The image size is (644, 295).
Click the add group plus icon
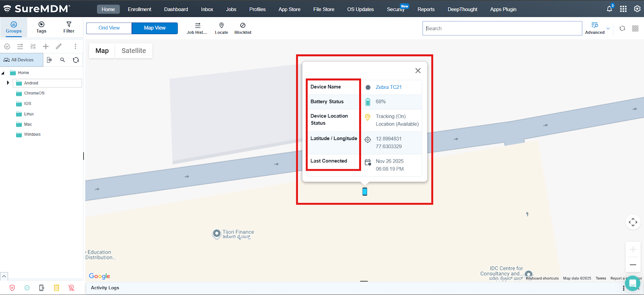tap(46, 47)
